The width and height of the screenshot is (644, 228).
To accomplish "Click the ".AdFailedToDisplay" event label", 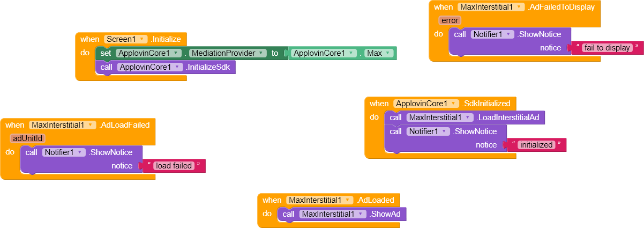I will click(561, 7).
